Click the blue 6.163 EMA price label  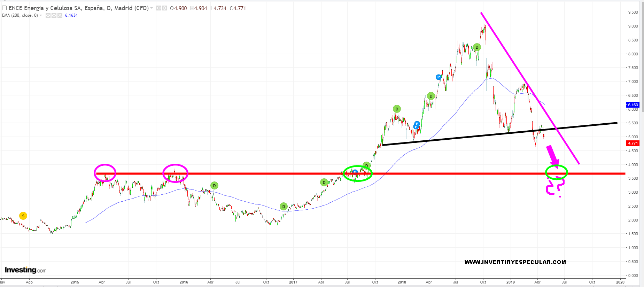[x=633, y=105]
